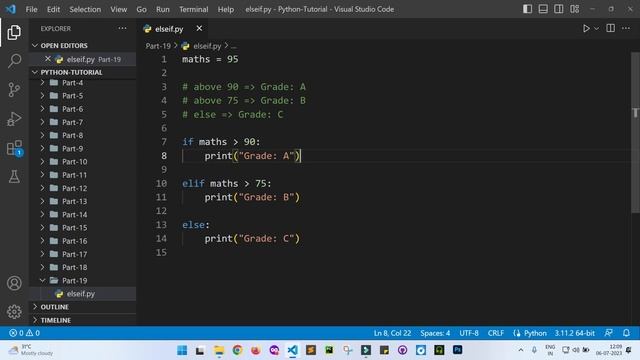The width and height of the screenshot is (640, 360).
Task: Open the Manage settings gear
Action: (x=14, y=312)
